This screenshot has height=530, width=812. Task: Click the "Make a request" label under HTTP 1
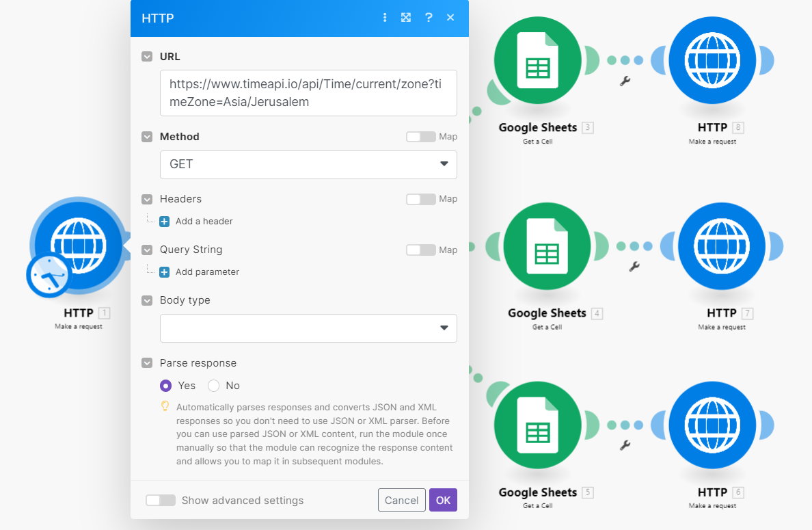[x=79, y=326]
